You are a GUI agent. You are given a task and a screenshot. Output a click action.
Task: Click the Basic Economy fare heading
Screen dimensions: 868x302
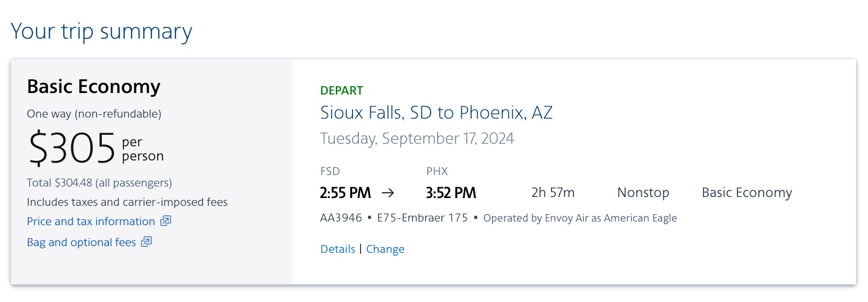tap(94, 87)
